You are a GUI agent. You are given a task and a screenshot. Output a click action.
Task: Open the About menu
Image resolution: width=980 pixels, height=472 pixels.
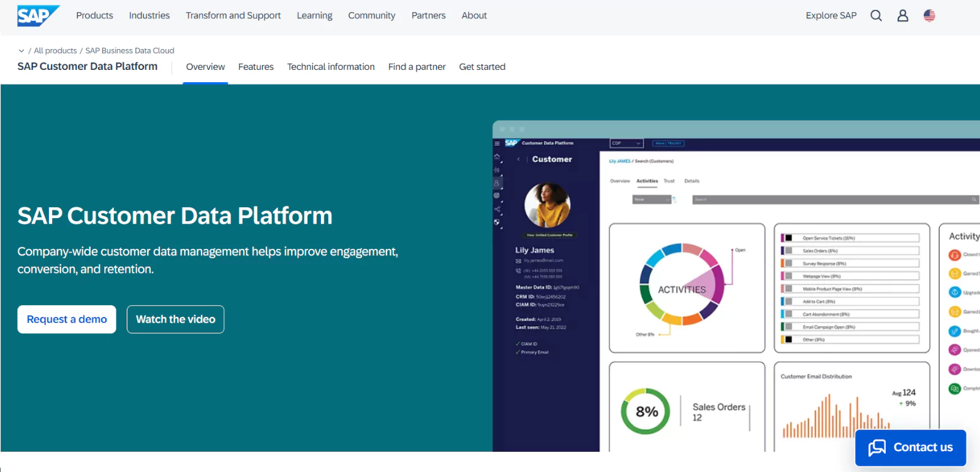click(x=474, y=15)
